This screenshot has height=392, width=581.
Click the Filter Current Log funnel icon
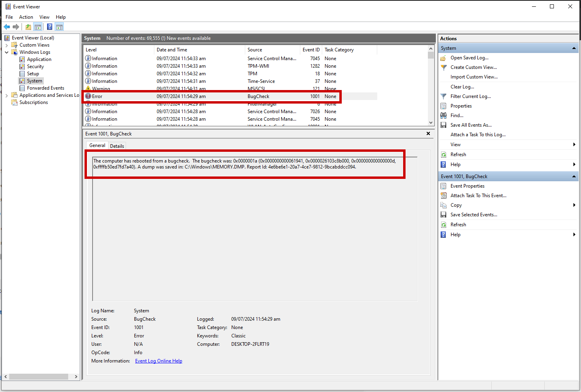pyautogui.click(x=443, y=96)
